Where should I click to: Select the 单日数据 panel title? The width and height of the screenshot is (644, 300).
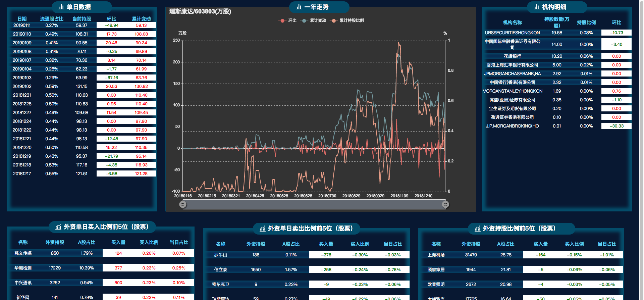pos(78,7)
